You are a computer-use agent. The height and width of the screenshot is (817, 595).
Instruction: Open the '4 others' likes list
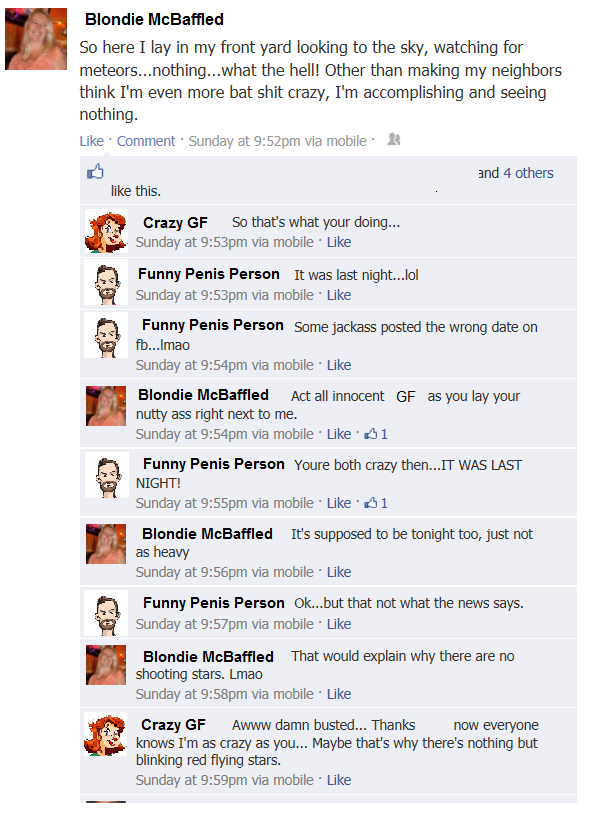click(528, 173)
